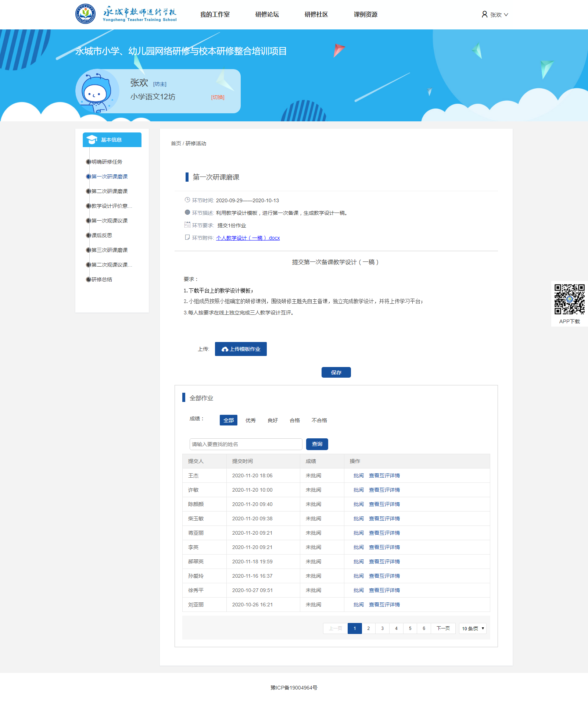Filter assignments by 优秀 grade
Image resolution: width=588 pixels, height=702 pixels.
(x=250, y=420)
